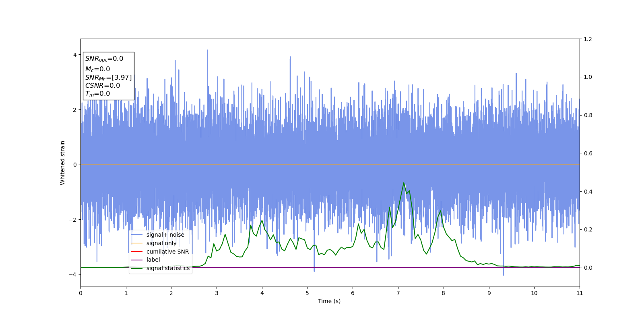Click x-axis tick label 3
This screenshot has height=322, width=644.
coord(217,293)
